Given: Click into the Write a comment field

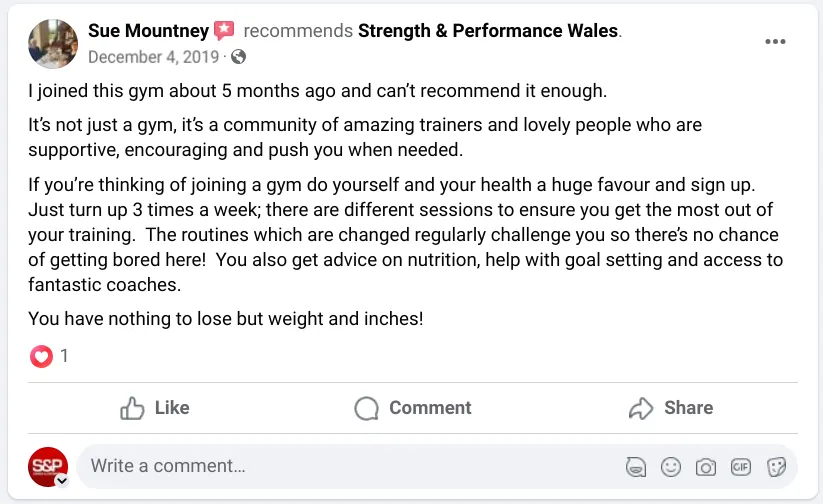Looking at the screenshot, I should coord(350,466).
